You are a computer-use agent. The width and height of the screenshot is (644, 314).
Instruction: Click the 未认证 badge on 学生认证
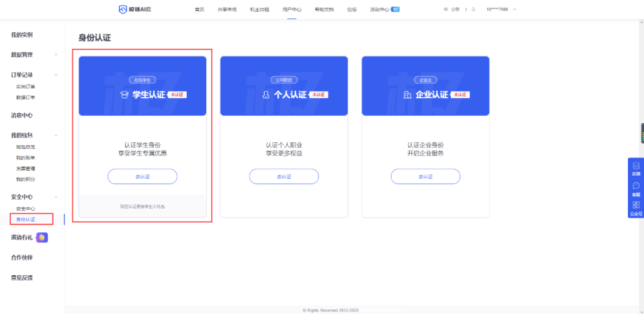[x=178, y=95]
